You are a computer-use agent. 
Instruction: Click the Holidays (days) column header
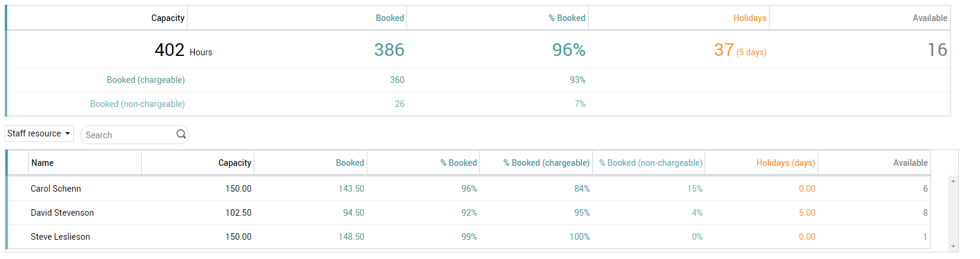785,163
